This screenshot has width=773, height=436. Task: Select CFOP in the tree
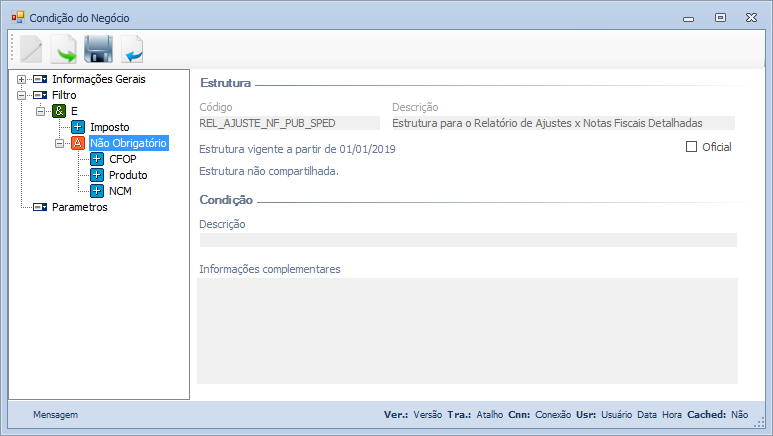coord(123,159)
